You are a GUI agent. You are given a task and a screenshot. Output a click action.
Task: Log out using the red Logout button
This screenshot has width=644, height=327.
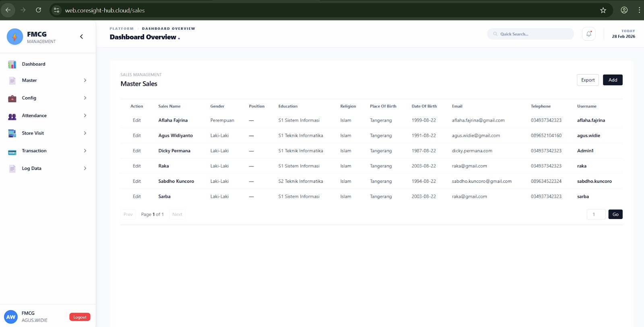[x=80, y=317]
